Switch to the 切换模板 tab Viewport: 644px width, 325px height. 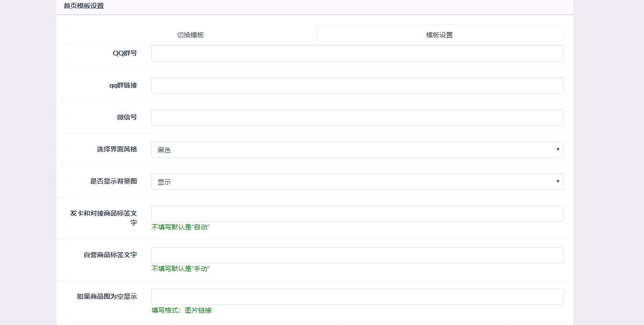click(190, 34)
